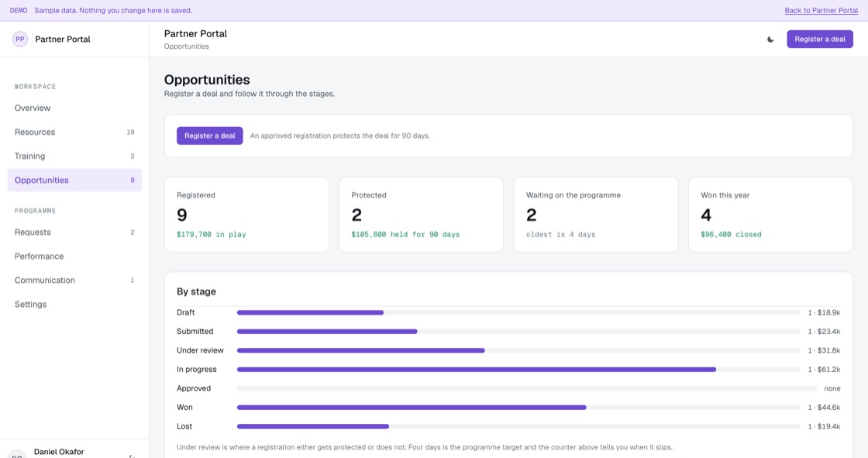Click the "Opportunities" breadcrumb under the header title
Screen dimensions: 868x458
(x=187, y=46)
